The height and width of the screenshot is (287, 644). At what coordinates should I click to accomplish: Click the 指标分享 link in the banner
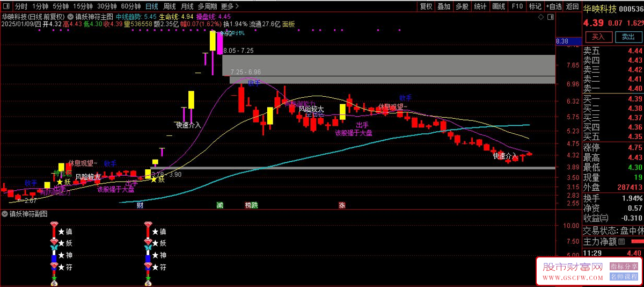[624, 266]
